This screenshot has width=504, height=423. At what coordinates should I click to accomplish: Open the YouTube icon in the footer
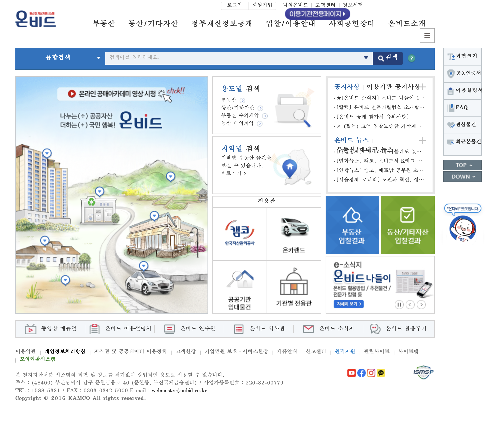tap(352, 373)
